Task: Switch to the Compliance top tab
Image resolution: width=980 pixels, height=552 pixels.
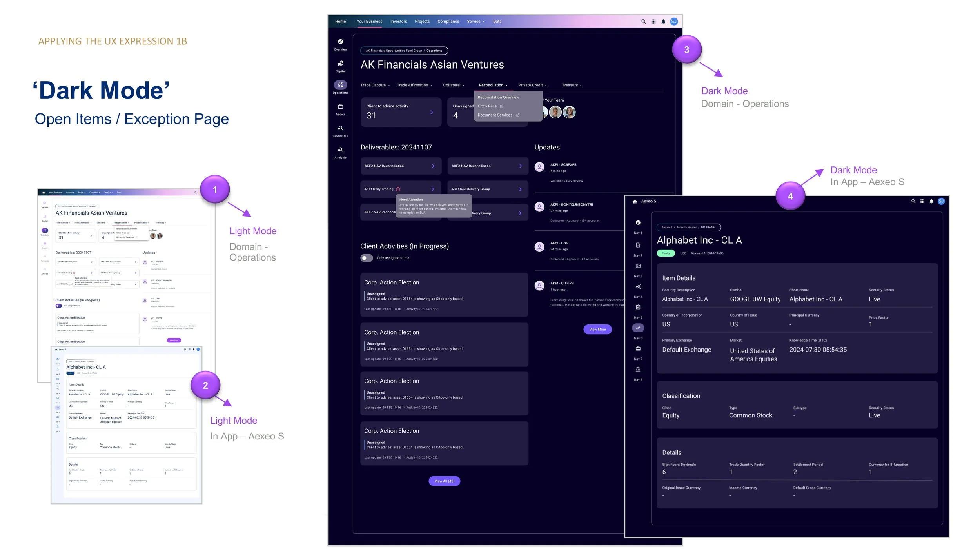Action: click(448, 22)
